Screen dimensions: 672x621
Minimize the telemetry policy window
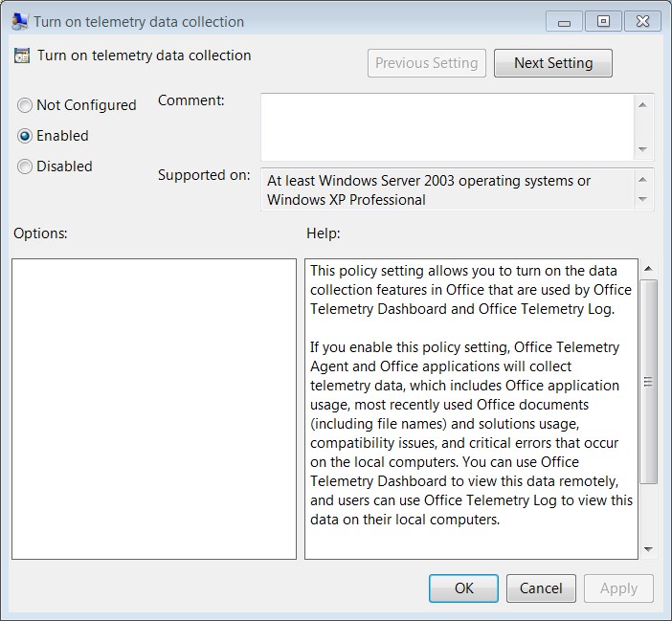click(564, 21)
